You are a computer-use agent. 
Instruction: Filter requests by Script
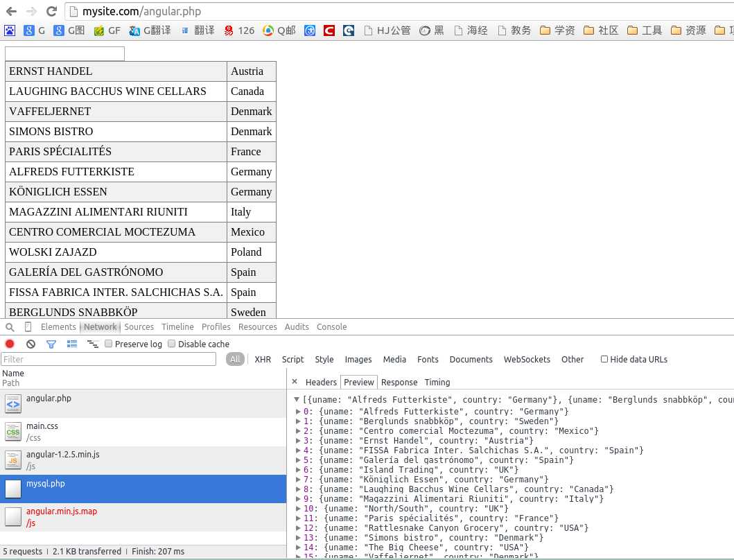pyautogui.click(x=292, y=359)
